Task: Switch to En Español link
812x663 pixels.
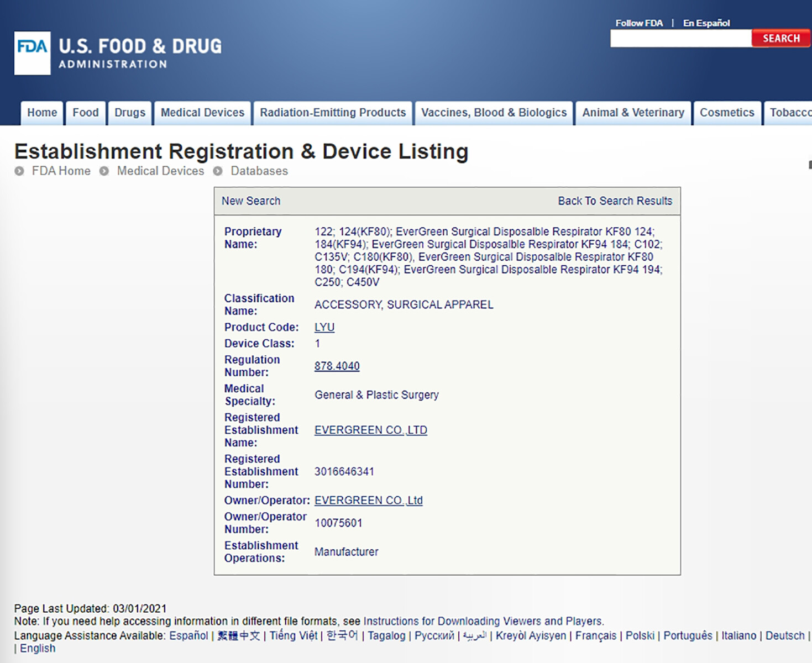Action: [x=706, y=23]
